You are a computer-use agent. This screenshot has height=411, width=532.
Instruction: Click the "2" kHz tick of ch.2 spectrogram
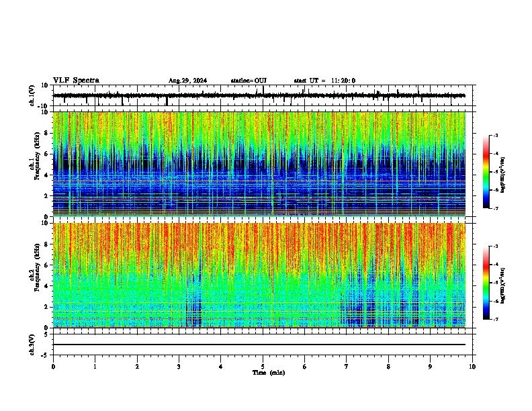pyautogui.click(x=46, y=307)
